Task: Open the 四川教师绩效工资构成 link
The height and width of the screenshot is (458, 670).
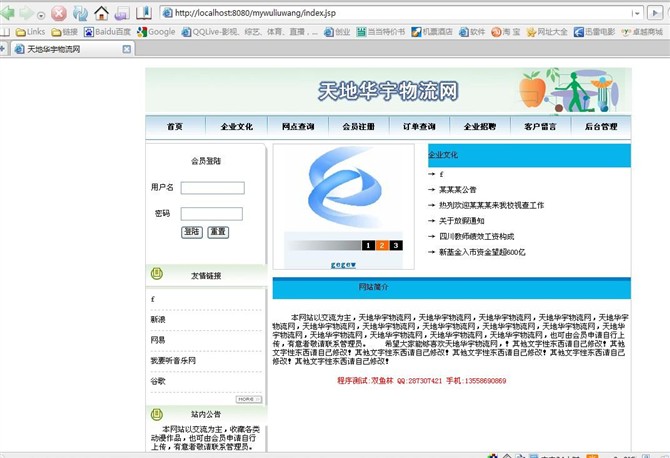Action: click(476, 236)
